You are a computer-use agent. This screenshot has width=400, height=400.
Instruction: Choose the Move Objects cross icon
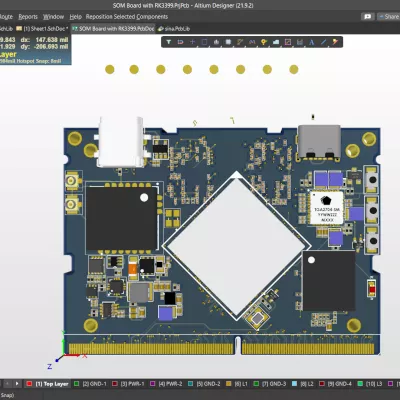coord(192,42)
